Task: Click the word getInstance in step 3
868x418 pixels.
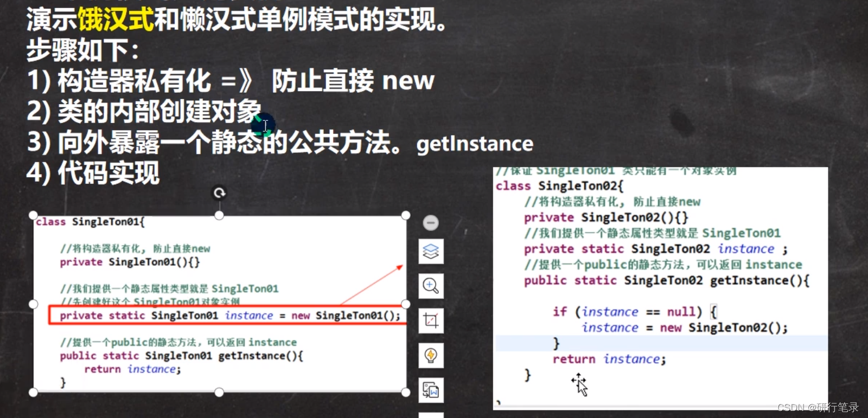Action: click(x=475, y=144)
